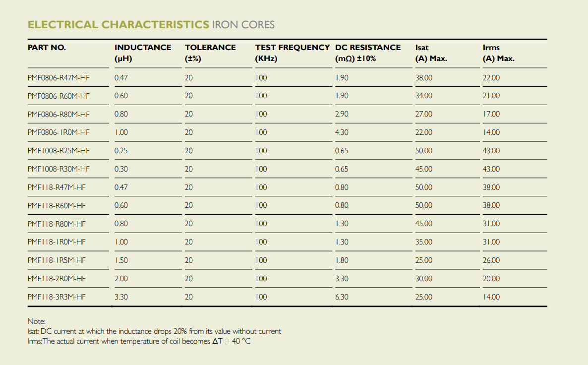Click the Isat note line

154,331
